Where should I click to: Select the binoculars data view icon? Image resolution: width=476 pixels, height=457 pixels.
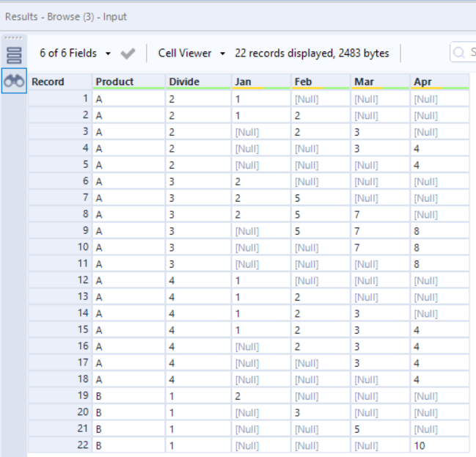[14, 81]
